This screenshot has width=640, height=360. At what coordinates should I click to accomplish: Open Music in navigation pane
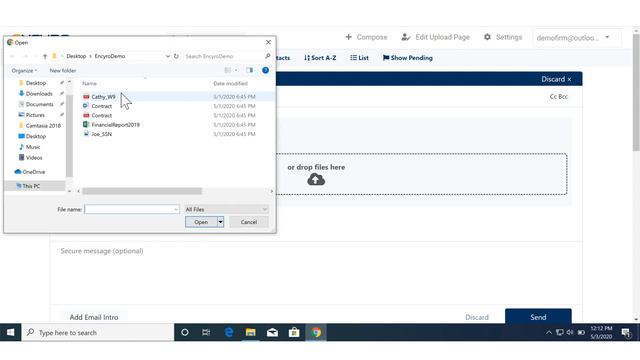[33, 147]
